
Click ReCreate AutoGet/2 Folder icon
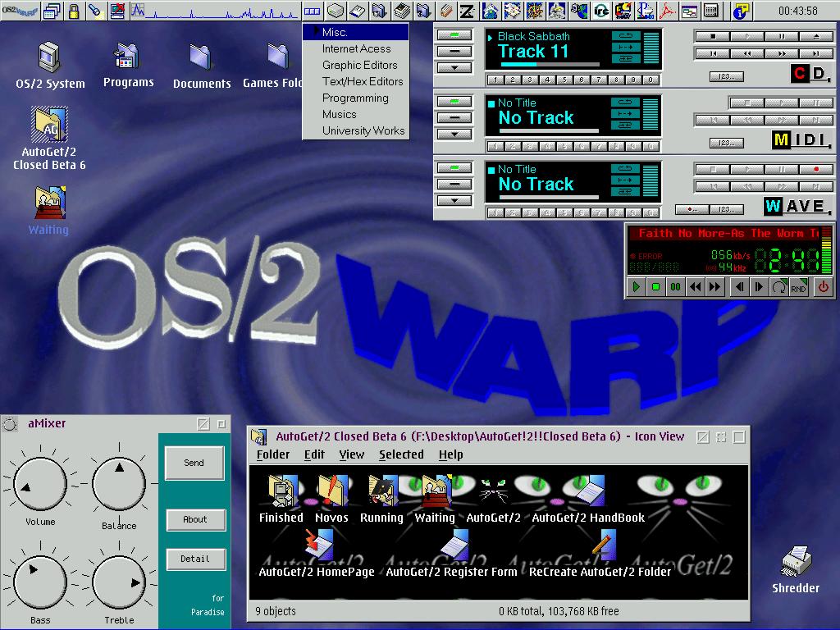click(x=600, y=554)
